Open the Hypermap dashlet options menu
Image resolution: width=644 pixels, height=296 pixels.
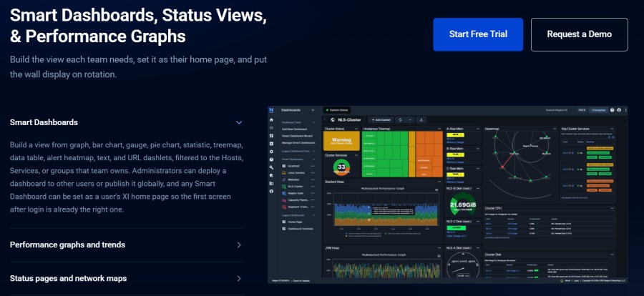[x=555, y=129]
